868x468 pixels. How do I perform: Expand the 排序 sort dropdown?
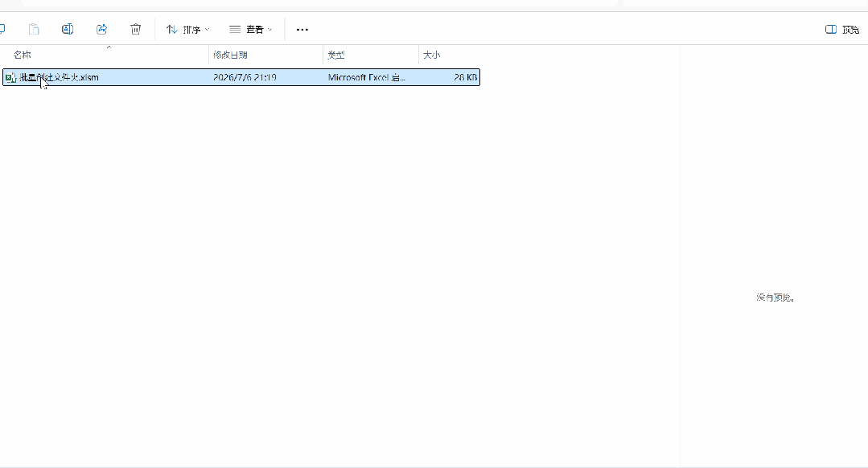[188, 29]
